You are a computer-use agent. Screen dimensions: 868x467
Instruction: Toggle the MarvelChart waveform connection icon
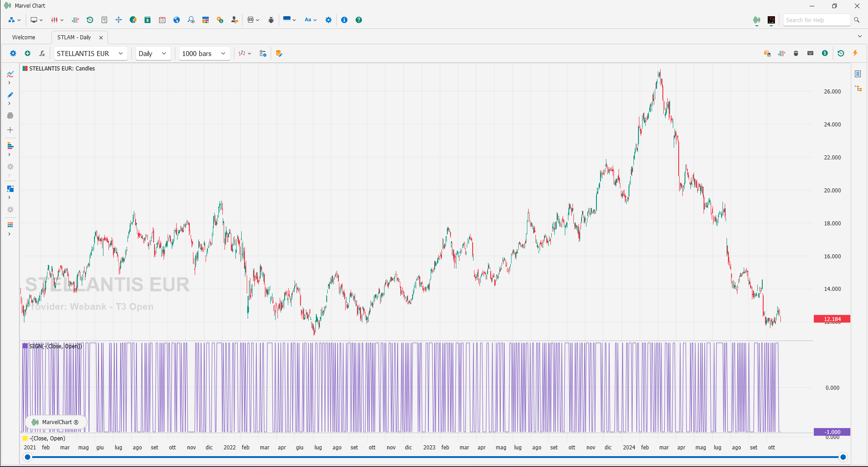tap(757, 20)
